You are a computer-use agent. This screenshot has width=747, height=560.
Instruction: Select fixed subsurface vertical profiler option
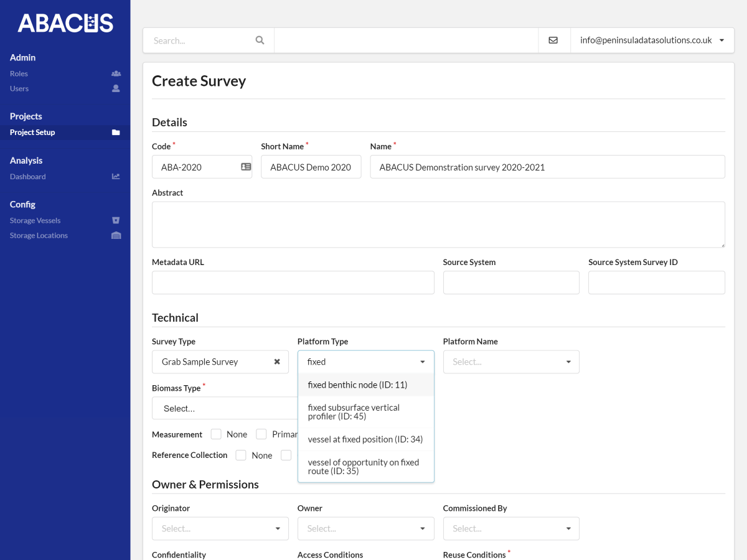[366, 412]
